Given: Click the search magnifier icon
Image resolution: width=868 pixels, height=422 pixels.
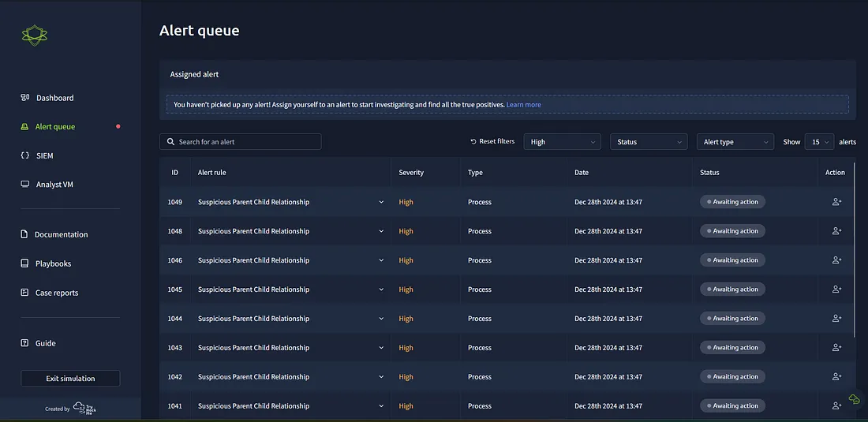Looking at the screenshot, I should 171,142.
